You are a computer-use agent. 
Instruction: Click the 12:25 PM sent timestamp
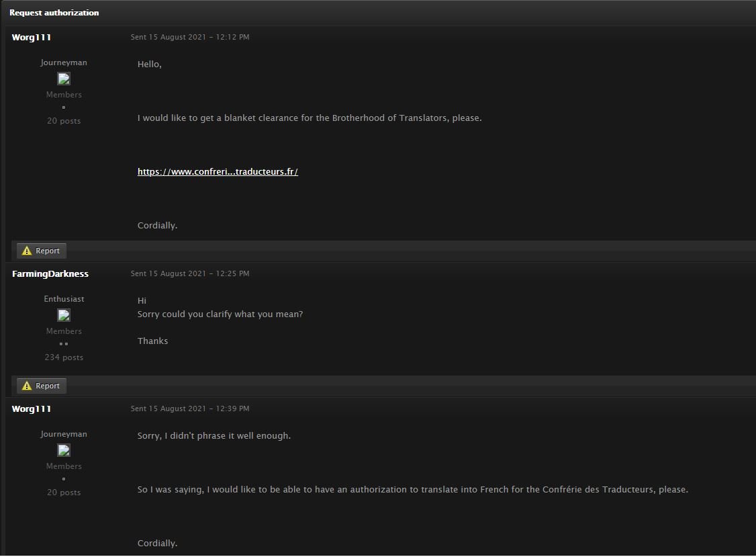[190, 274]
